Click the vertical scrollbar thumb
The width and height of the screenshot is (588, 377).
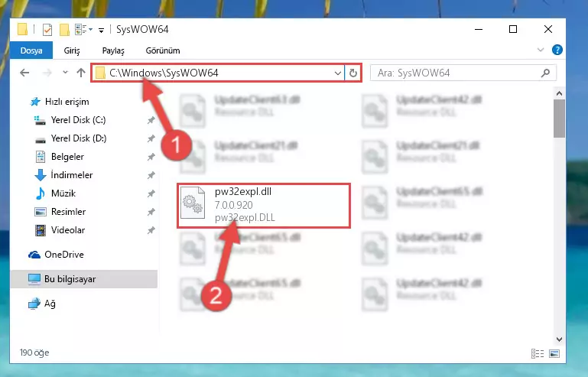pyautogui.click(x=559, y=119)
